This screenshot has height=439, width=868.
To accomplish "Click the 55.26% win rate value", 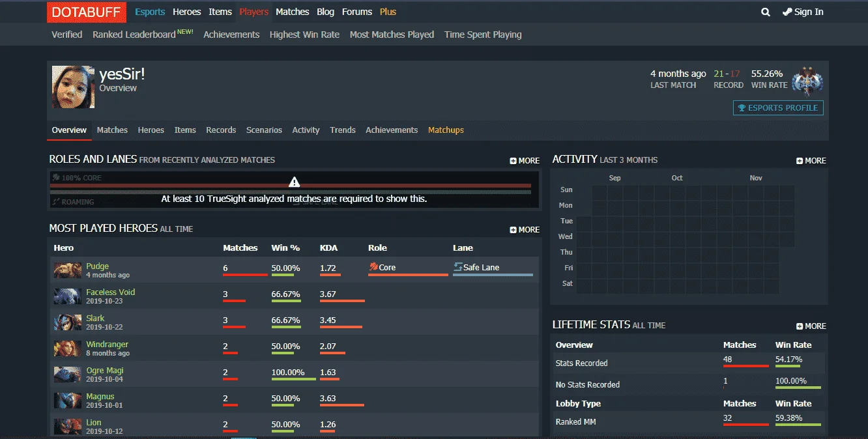I will pyautogui.click(x=767, y=74).
